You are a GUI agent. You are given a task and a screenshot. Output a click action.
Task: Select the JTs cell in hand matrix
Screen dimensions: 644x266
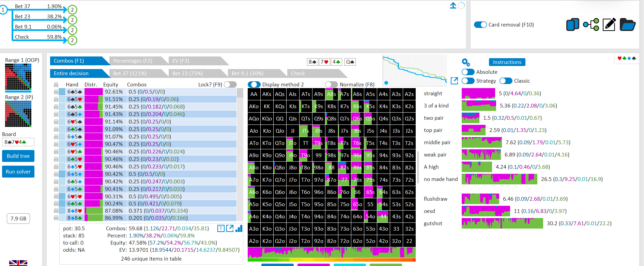click(306, 131)
